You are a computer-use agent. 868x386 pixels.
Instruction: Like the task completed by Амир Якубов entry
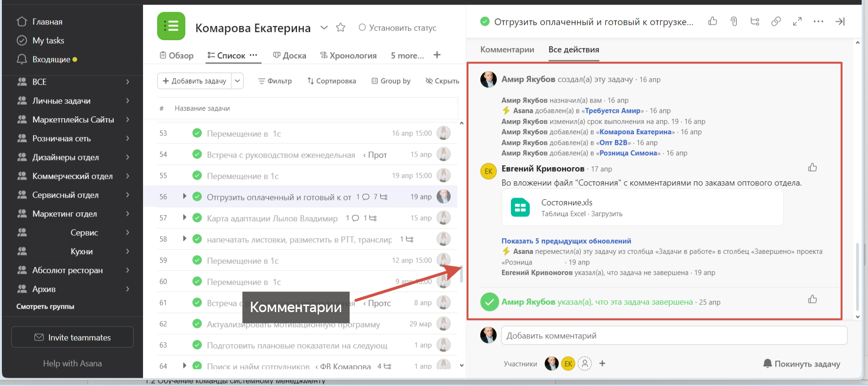812,299
